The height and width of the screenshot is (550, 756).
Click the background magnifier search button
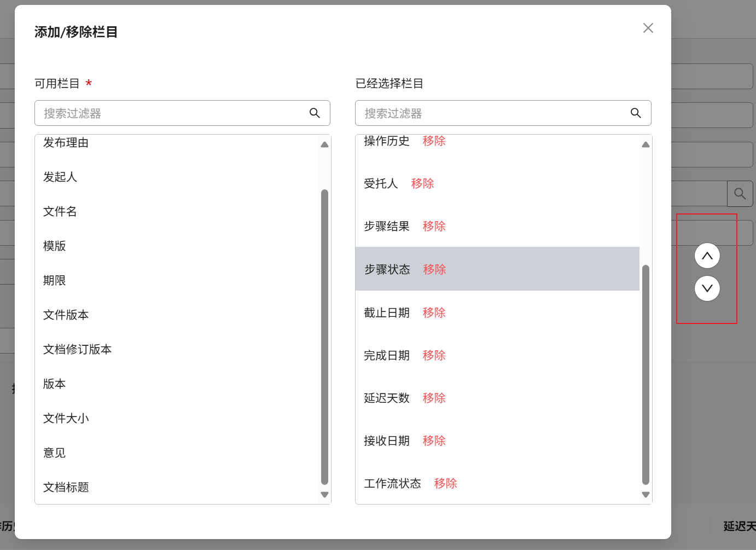[740, 194]
